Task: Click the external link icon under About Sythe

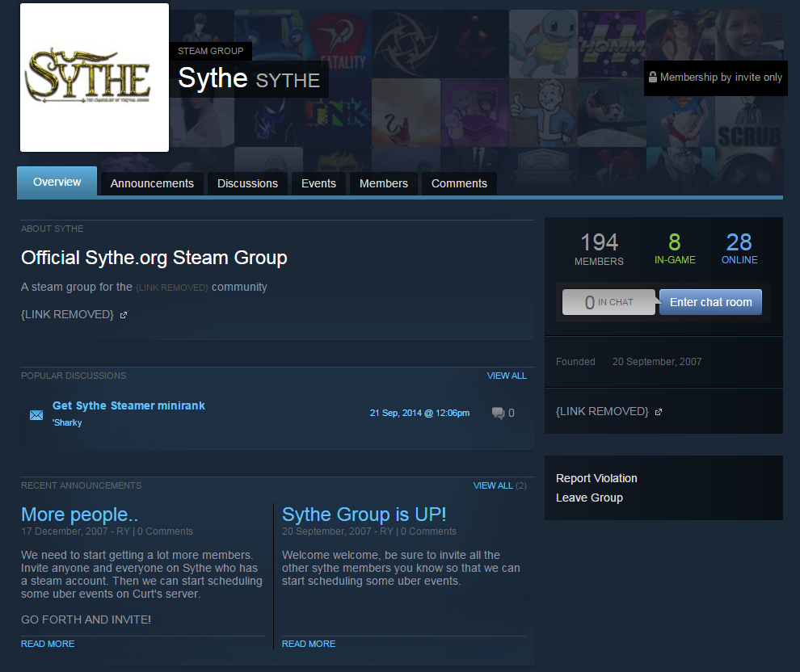Action: point(124,315)
